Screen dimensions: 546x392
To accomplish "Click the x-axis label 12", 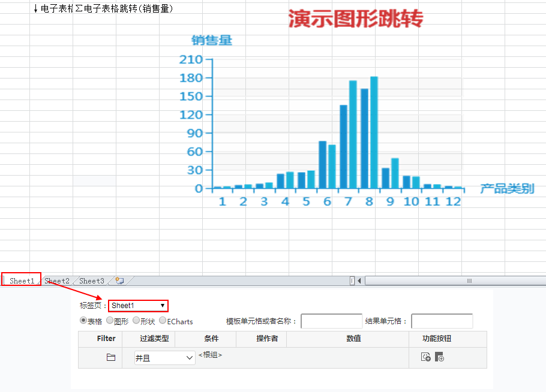I will tap(453, 201).
